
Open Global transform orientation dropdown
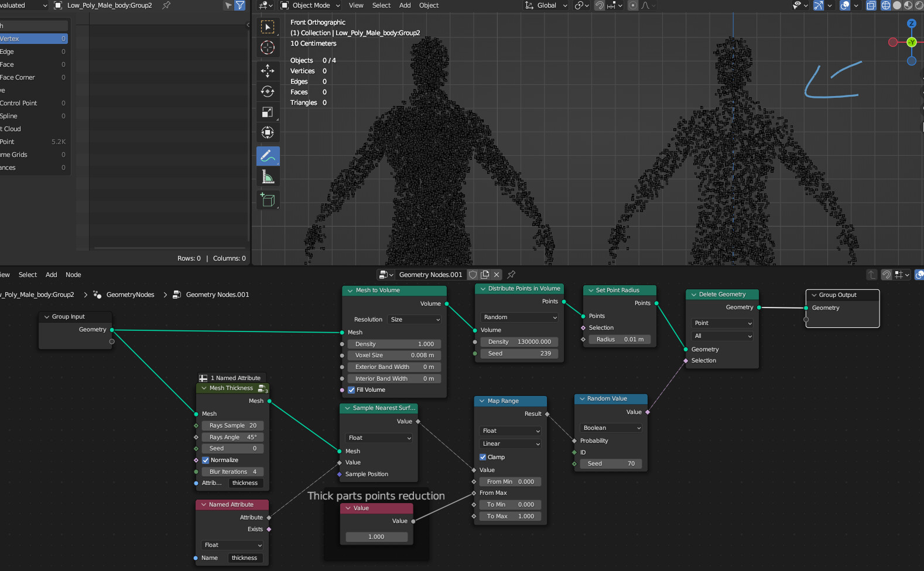click(x=546, y=5)
